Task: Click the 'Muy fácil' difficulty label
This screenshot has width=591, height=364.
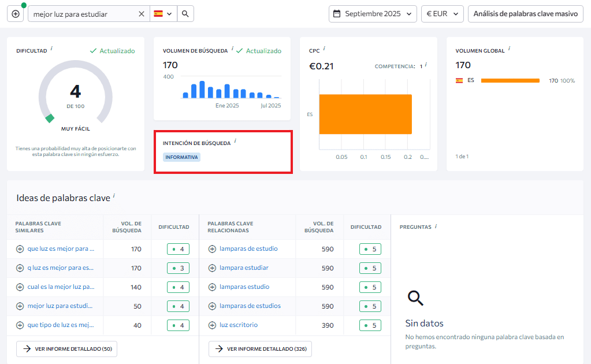Action: [x=75, y=129]
